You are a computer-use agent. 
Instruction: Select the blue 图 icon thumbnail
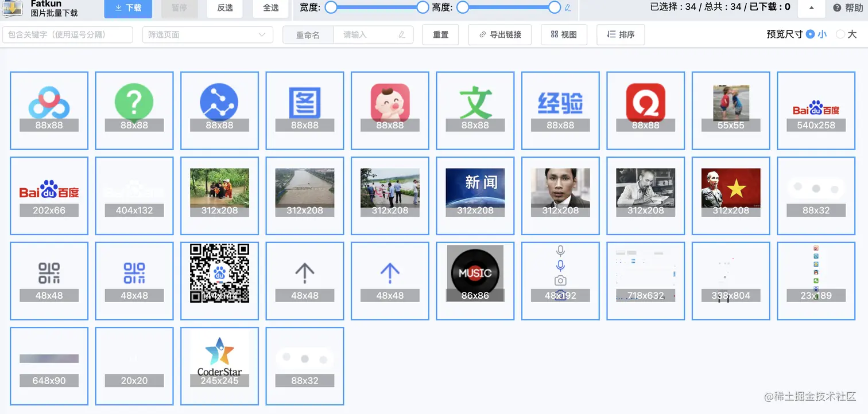(305, 111)
